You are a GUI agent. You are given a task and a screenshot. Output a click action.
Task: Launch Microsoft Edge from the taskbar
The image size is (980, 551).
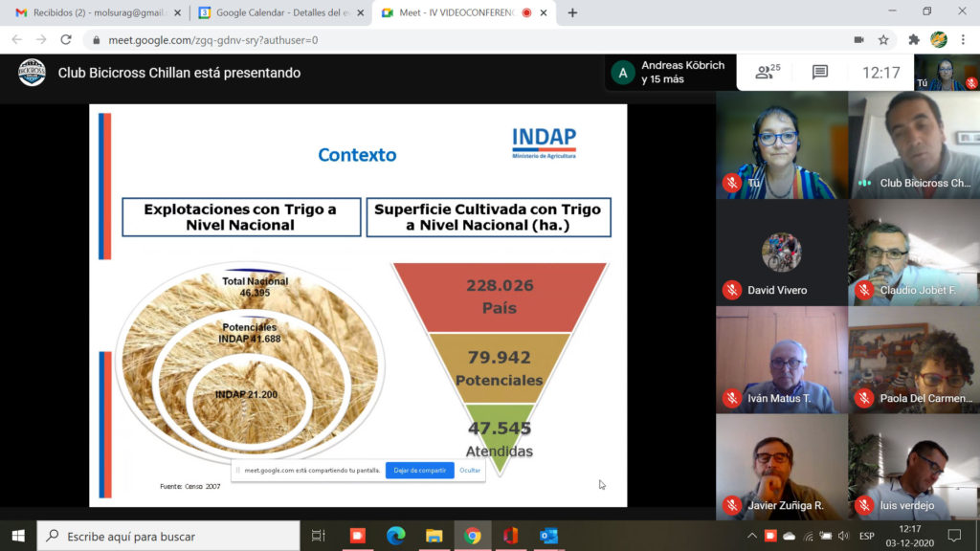pyautogui.click(x=396, y=536)
